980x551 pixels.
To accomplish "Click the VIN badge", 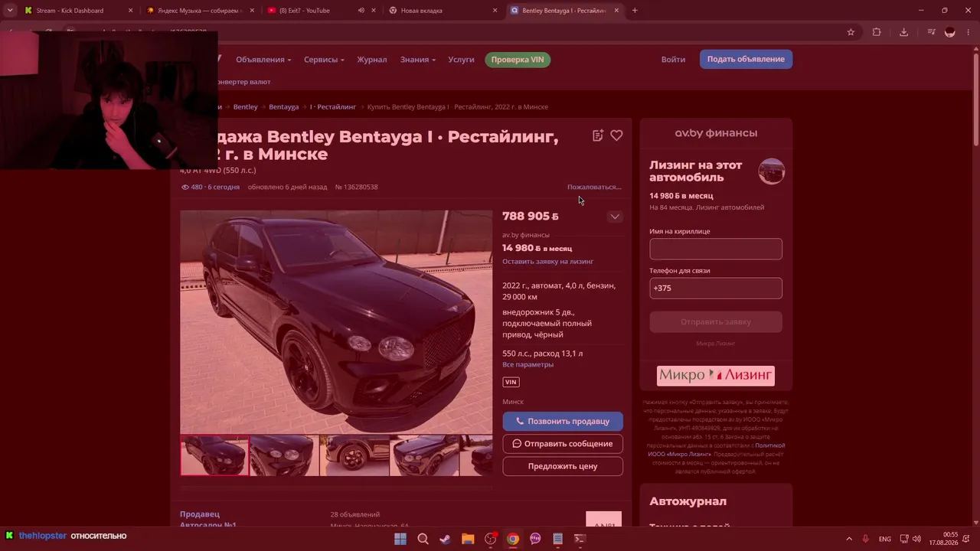I will (511, 382).
